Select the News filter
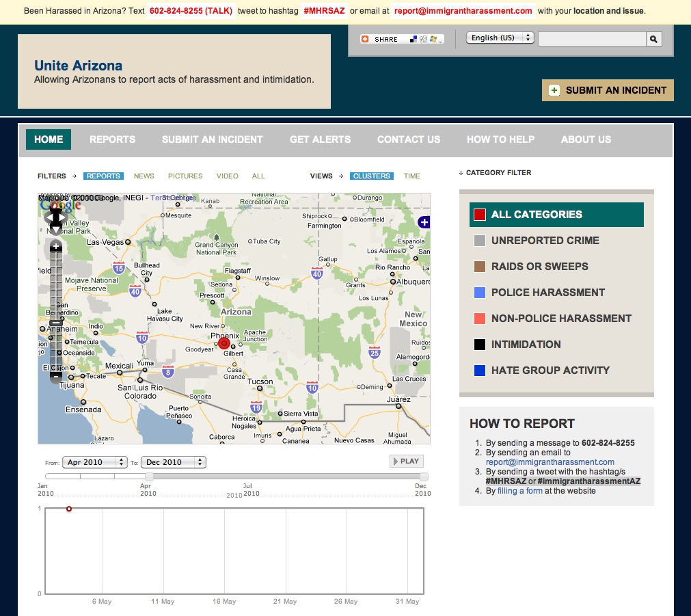Screen dimensions: 691x616 (x=144, y=176)
